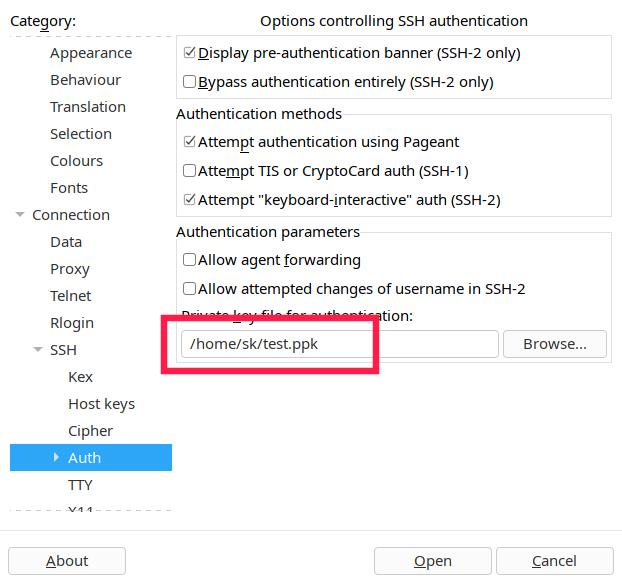Go to the Proxy settings category
The width and height of the screenshot is (622, 583).
[70, 269]
